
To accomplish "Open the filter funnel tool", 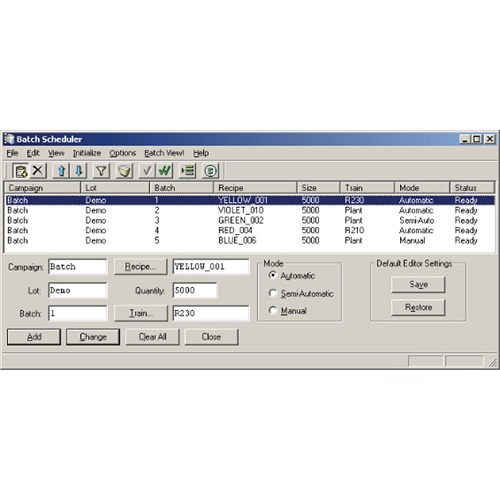I will pos(101,171).
